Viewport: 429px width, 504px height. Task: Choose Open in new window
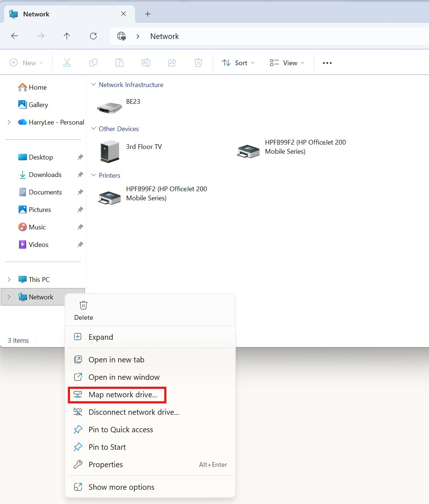click(x=150, y=377)
